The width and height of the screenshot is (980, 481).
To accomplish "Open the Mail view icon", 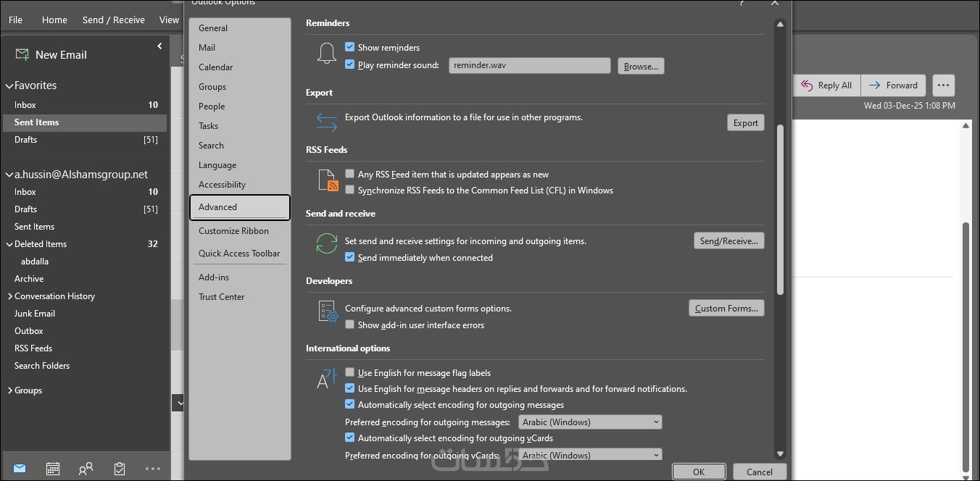I will pos(20,469).
